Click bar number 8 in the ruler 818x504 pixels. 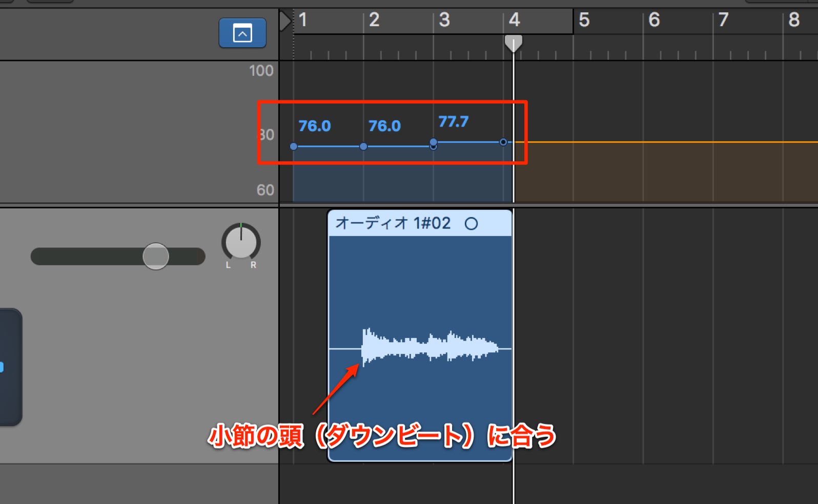click(794, 20)
